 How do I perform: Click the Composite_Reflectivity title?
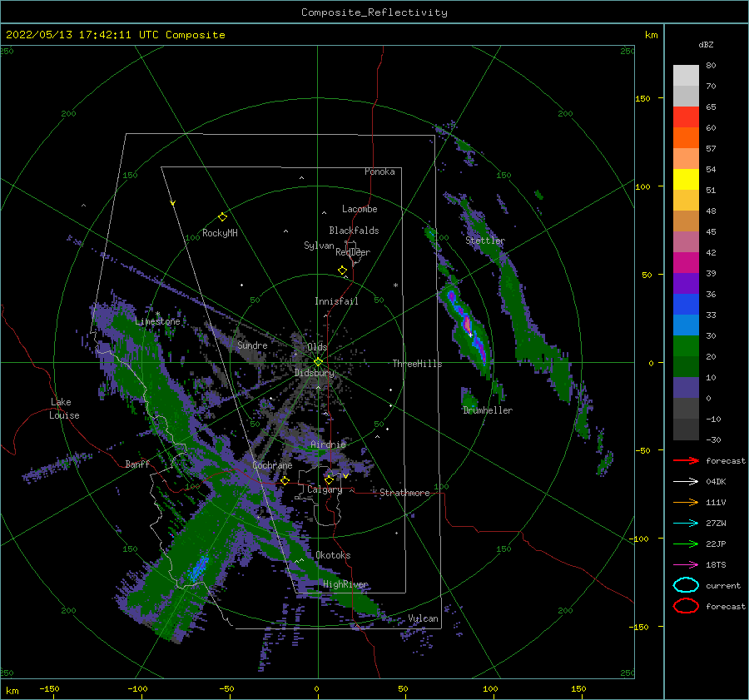[x=374, y=12]
